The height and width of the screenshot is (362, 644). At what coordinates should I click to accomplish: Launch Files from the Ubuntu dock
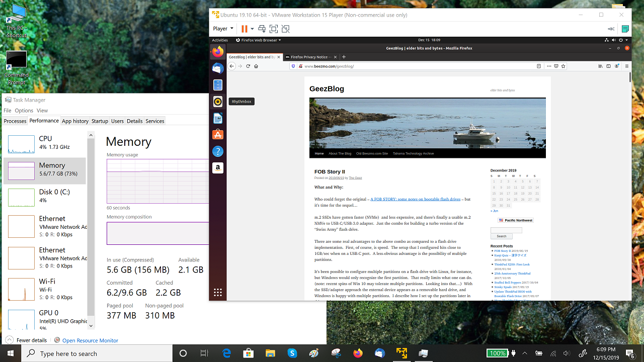pyautogui.click(x=218, y=85)
